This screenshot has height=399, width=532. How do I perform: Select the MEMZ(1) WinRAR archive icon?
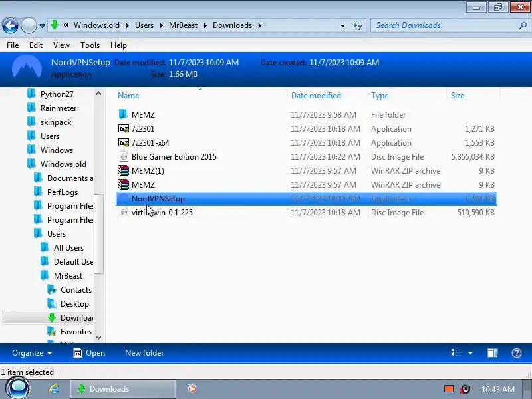click(124, 170)
